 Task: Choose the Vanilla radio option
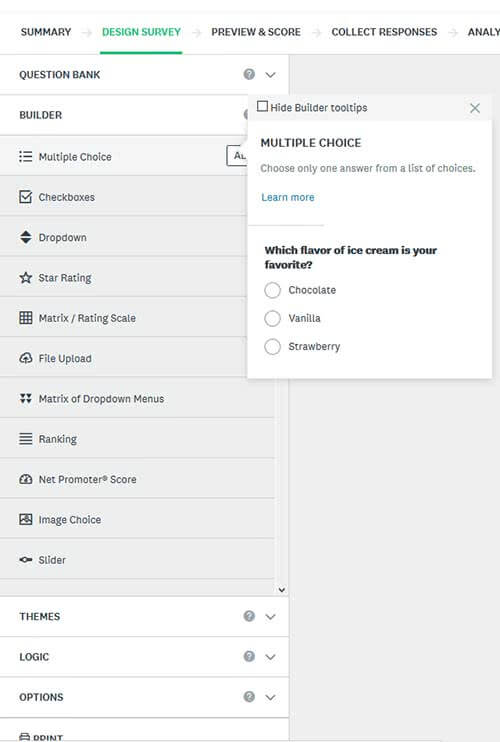click(x=272, y=318)
